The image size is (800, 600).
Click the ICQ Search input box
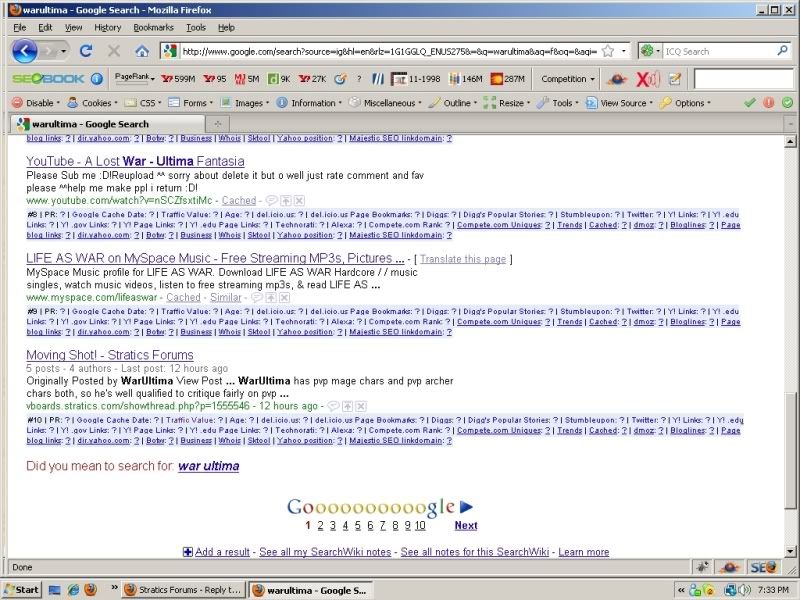click(x=719, y=51)
